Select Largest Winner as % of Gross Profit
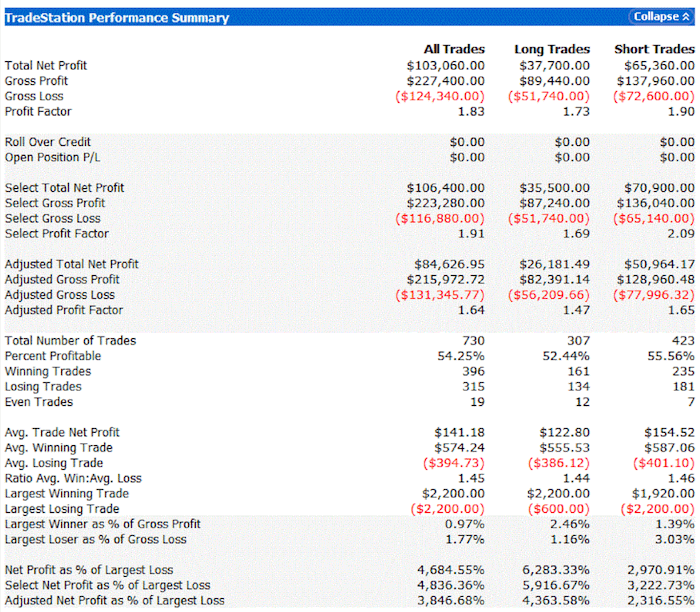Image resolution: width=700 pixels, height=612 pixels. pyautogui.click(x=103, y=524)
